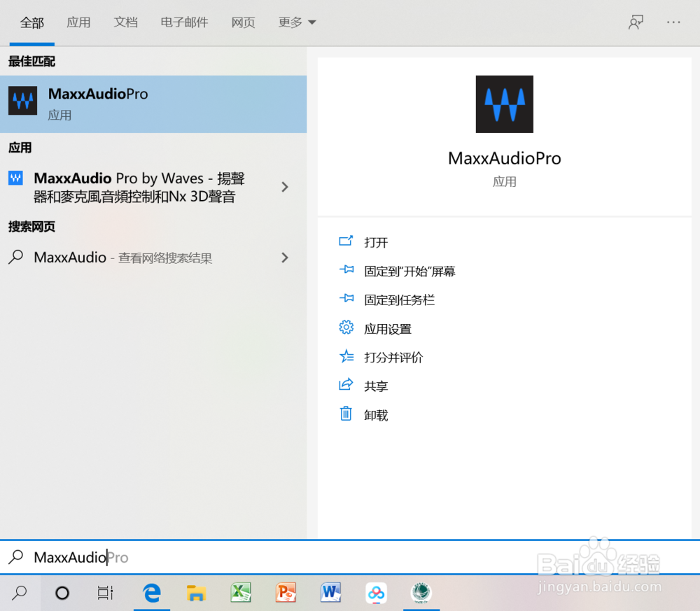Select the MaxxAudioPro result under 最佳匹配
Viewport: 700px width, 611px height.
tap(98, 104)
